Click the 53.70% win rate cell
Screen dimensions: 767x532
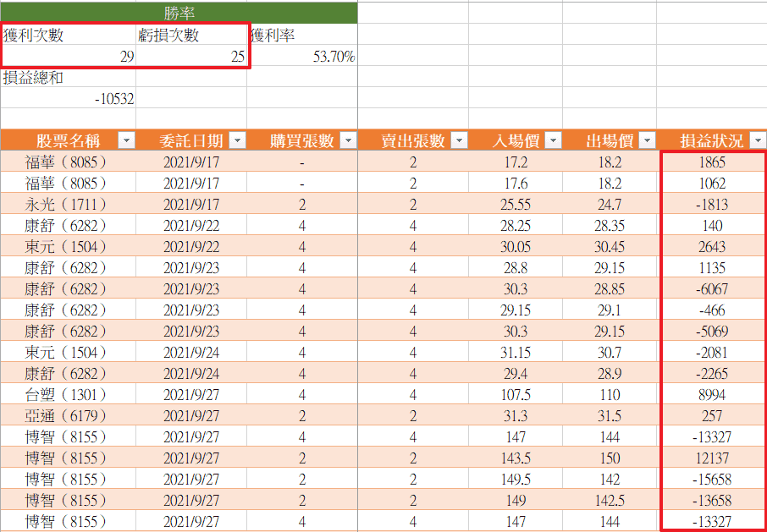(x=302, y=57)
